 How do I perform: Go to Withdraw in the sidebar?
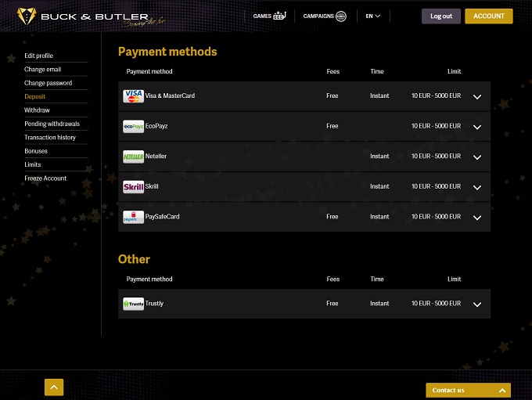pos(37,110)
